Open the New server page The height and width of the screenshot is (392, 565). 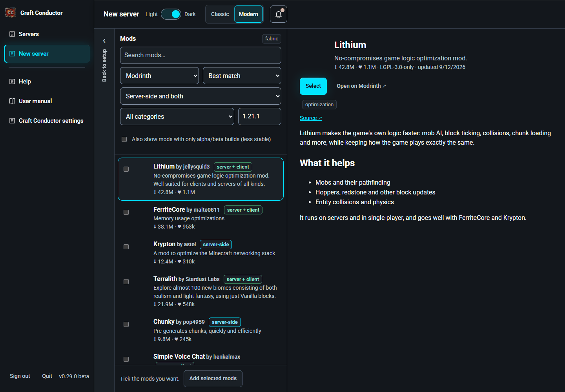click(47, 54)
